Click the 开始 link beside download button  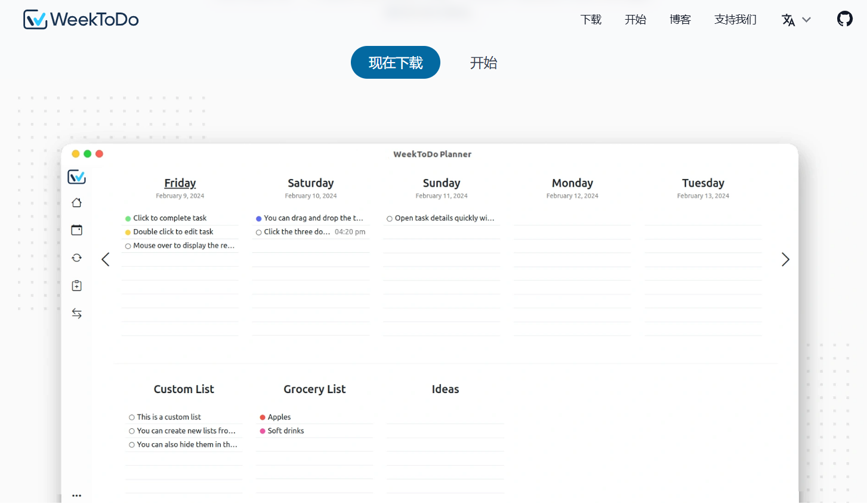[x=483, y=63]
